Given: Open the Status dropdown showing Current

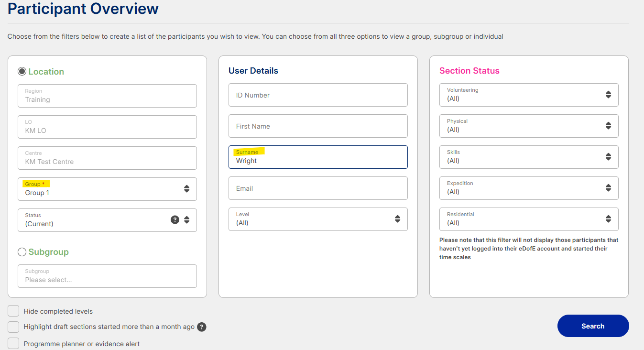Looking at the screenshot, I should click(x=107, y=220).
